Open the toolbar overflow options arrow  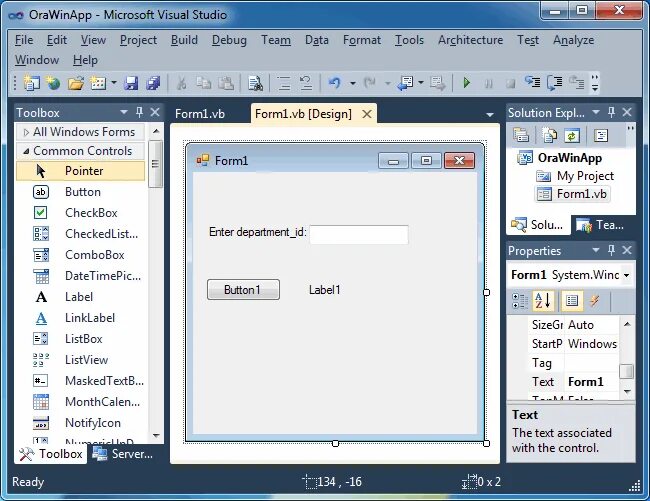[x=595, y=83]
